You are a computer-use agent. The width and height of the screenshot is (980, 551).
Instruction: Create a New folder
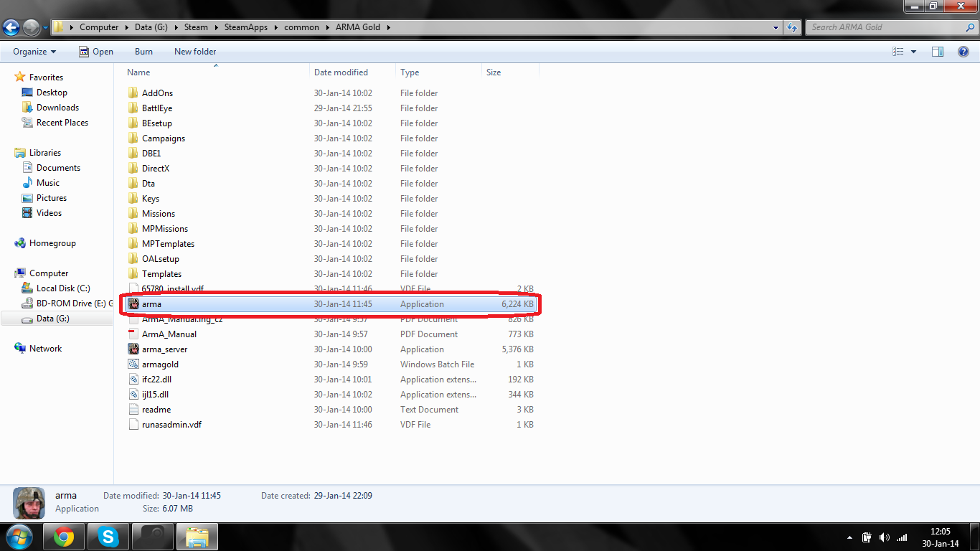195,52
